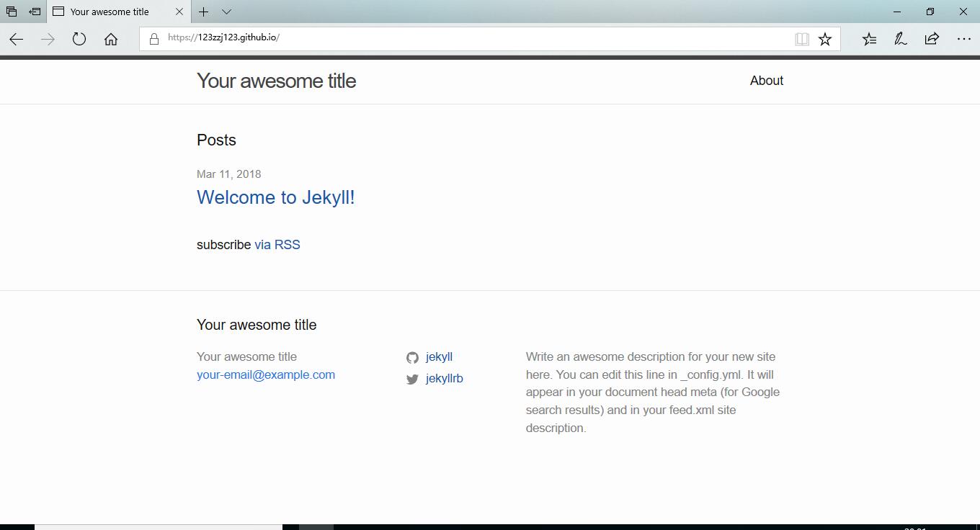
Task: Click the forward navigation arrow
Action: (48, 39)
